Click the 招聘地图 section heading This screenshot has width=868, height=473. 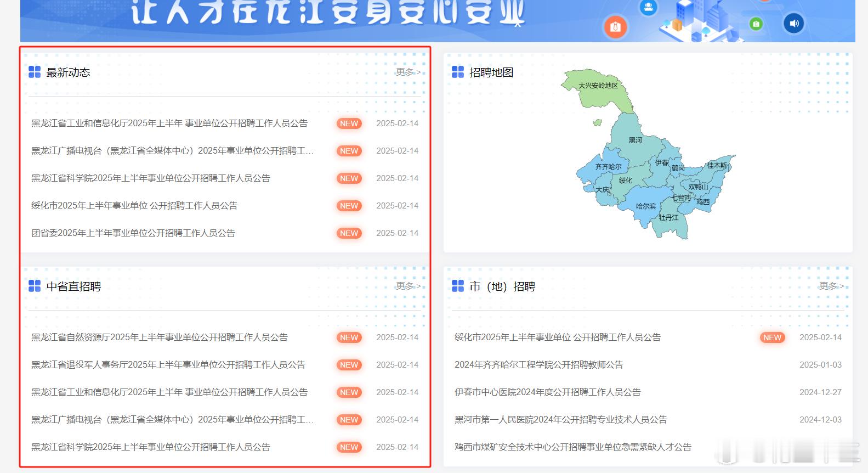pos(491,72)
